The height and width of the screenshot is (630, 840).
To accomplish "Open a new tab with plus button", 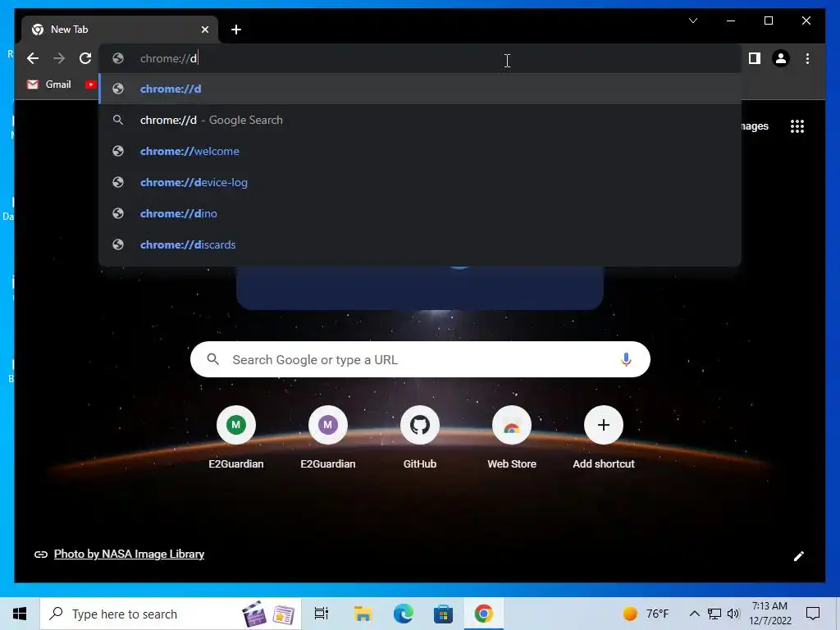I will coord(236,30).
